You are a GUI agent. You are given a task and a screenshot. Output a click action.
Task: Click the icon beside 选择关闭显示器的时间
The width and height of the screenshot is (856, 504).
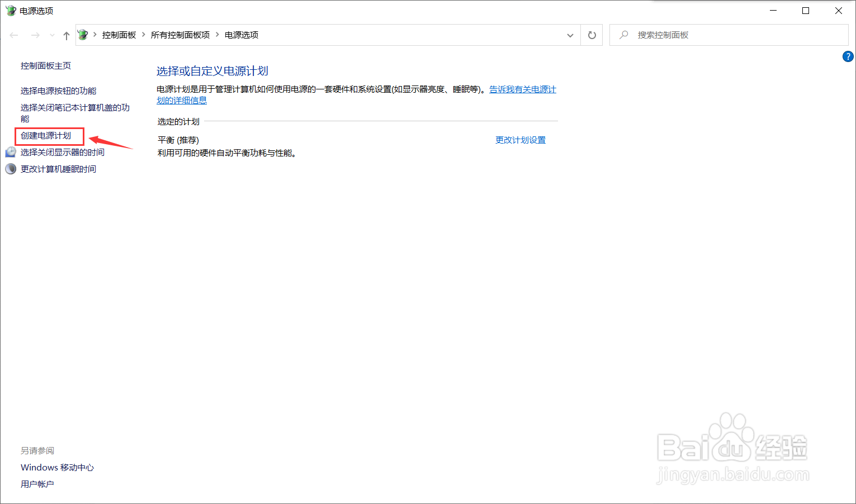[10, 151]
